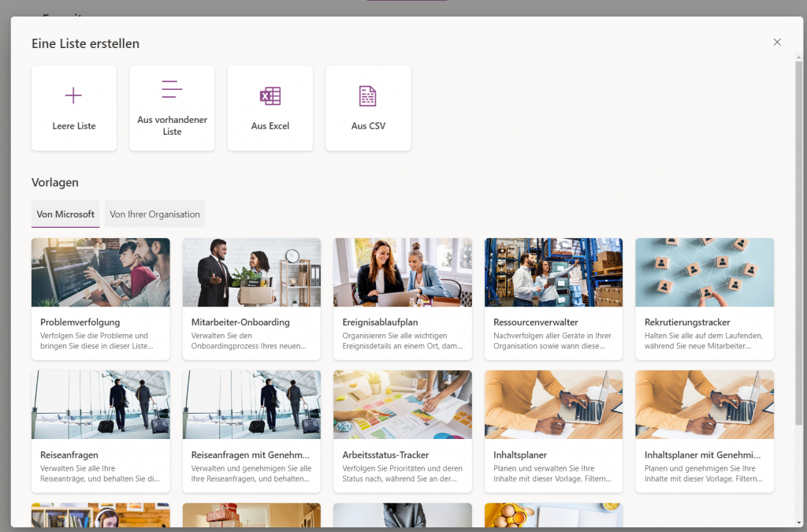Viewport: 807px width, 532px height.
Task: Choose the Rekrutierungstracker template image
Action: pyautogui.click(x=705, y=272)
